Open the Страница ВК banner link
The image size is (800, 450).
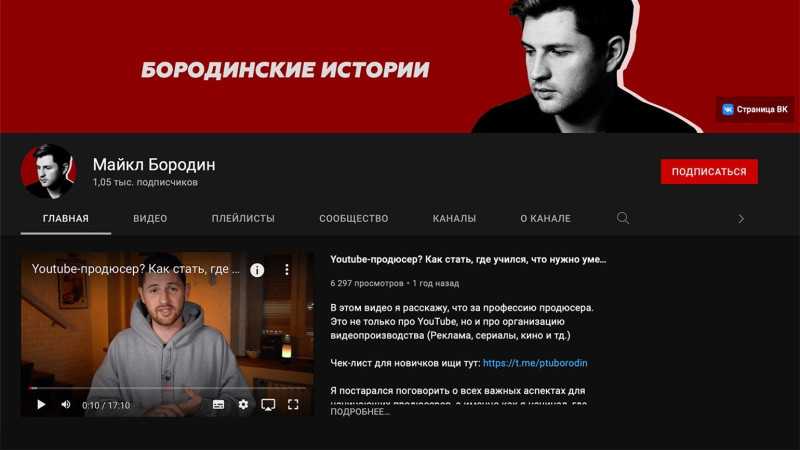tap(755, 109)
